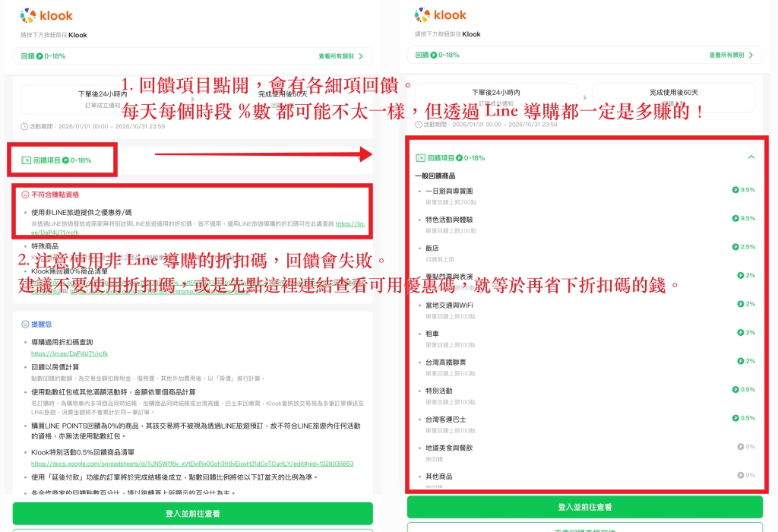Select the 特別活動 category text
The image size is (778, 532).
[x=438, y=391]
